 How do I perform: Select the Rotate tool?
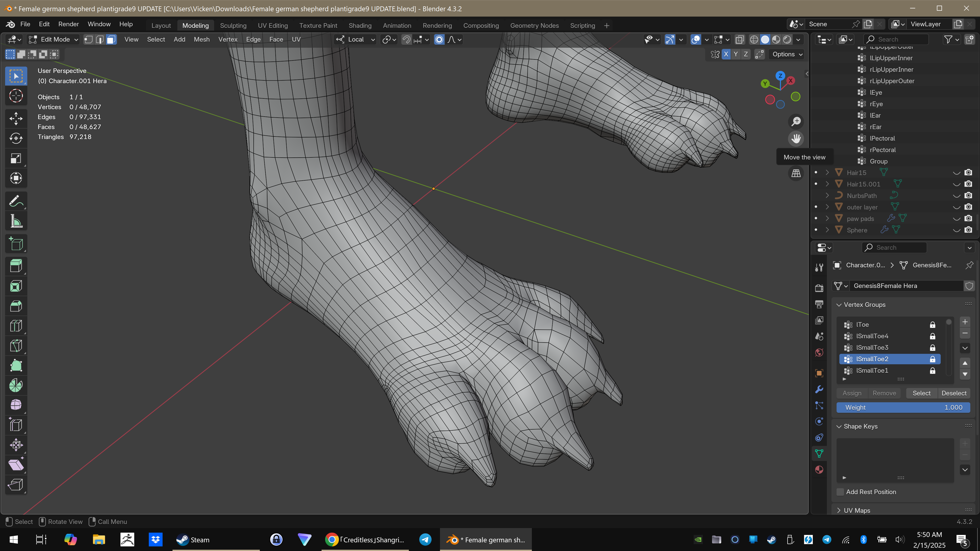tap(16, 139)
